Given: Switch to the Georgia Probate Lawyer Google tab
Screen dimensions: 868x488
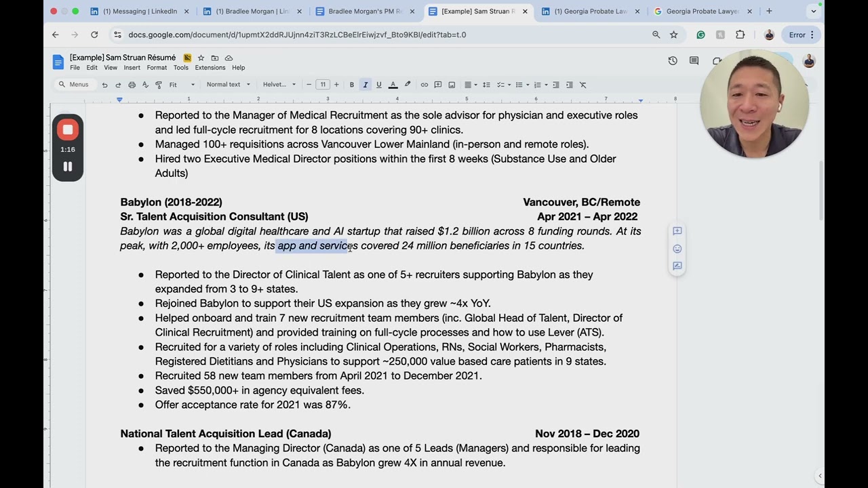Looking at the screenshot, I should [x=703, y=12].
